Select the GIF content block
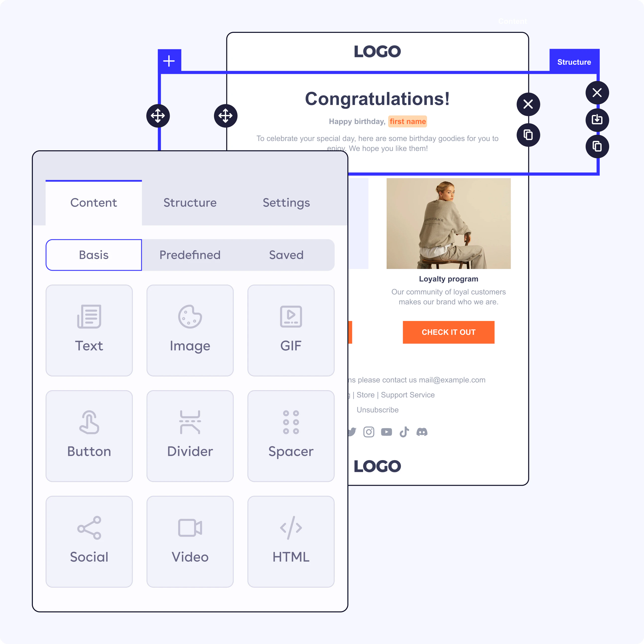The height and width of the screenshot is (644, 644). point(291,327)
